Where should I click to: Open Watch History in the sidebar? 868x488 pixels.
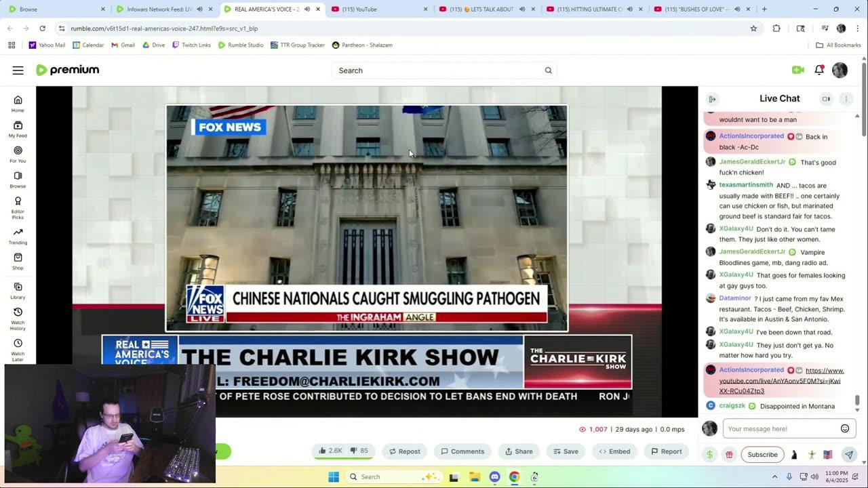coord(18,319)
